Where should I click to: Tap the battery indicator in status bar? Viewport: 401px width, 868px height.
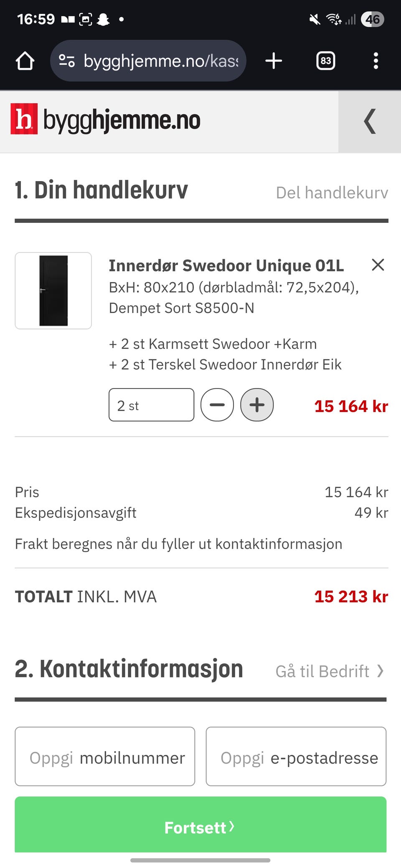click(x=372, y=19)
